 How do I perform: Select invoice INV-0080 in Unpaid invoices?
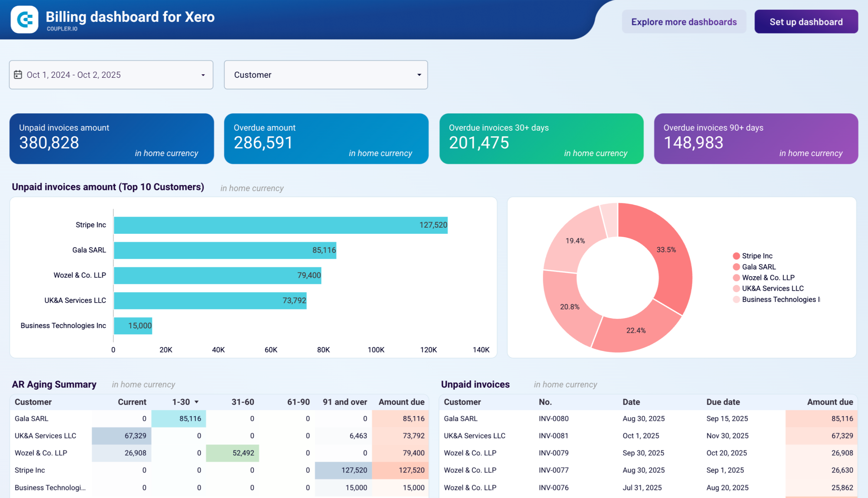point(553,418)
